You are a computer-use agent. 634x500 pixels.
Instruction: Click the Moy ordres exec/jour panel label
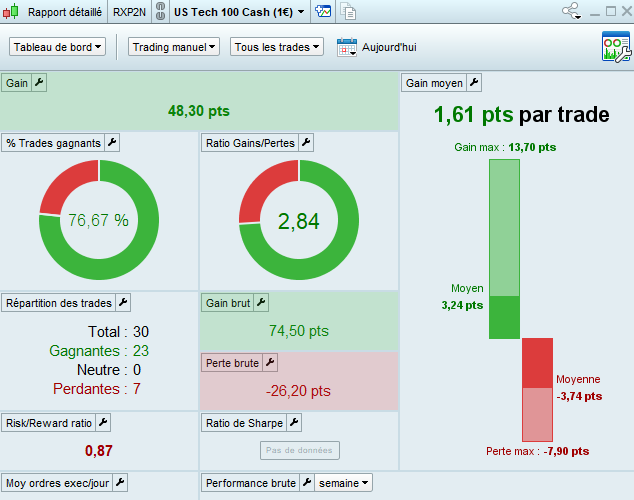57,483
